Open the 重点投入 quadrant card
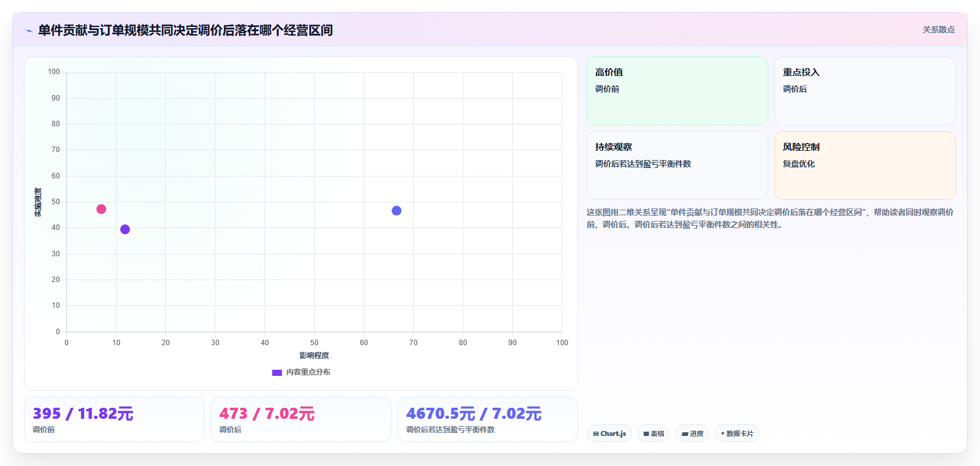Image resolution: width=980 pixels, height=466 pixels. (x=865, y=91)
